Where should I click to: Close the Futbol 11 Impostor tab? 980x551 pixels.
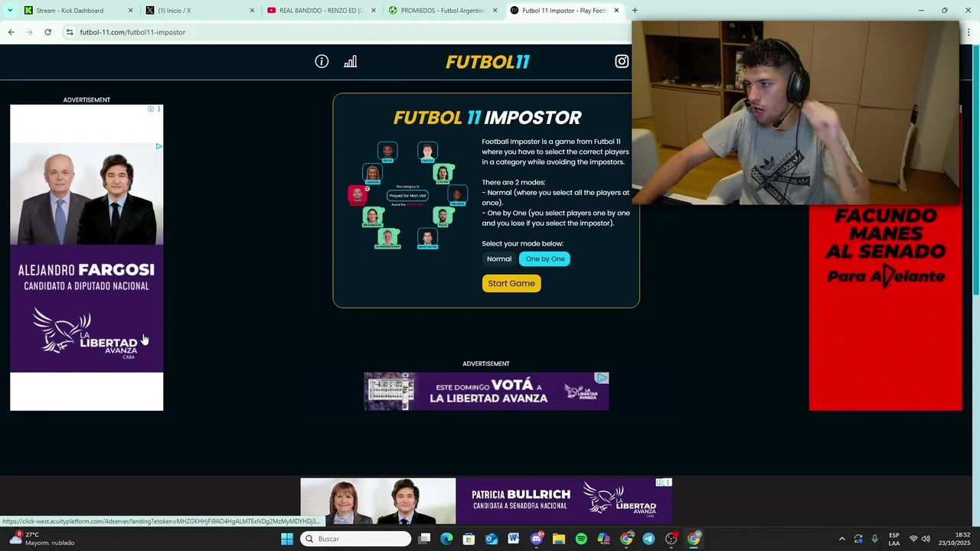coord(616,11)
